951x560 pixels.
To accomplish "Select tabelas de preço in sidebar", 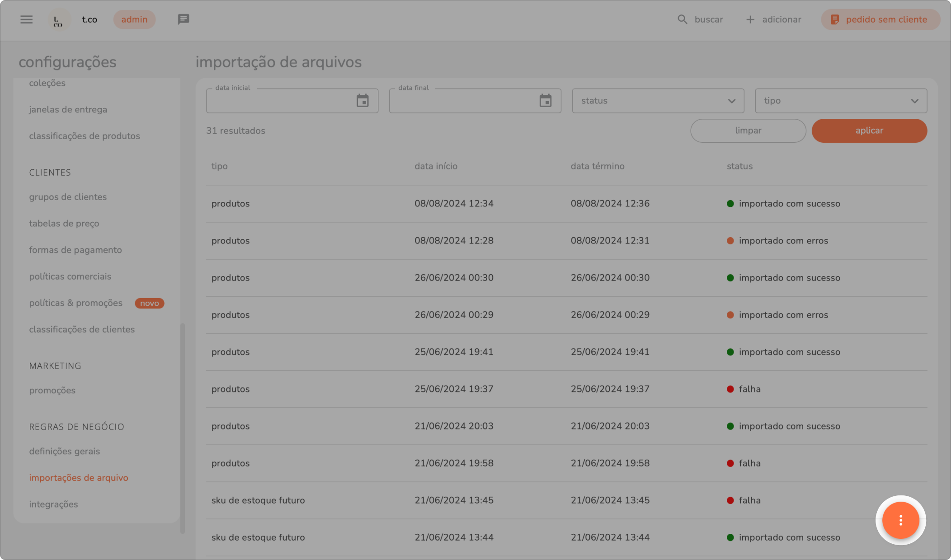I will [64, 224].
